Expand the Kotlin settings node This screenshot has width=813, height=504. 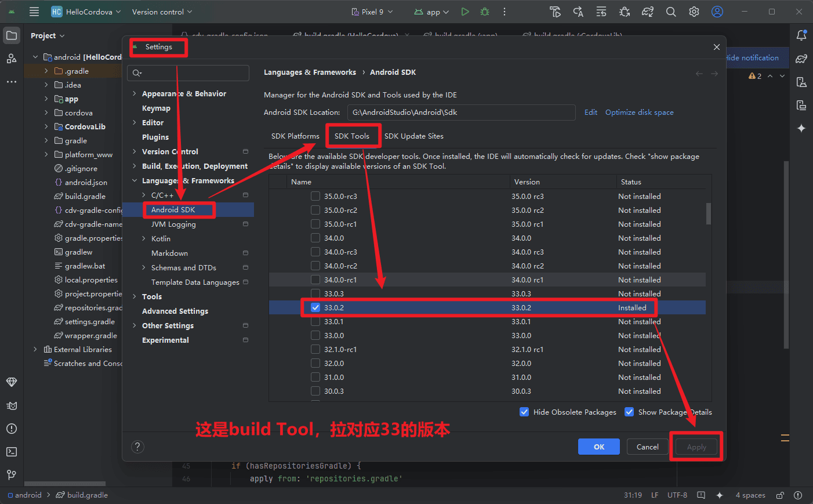144,238
